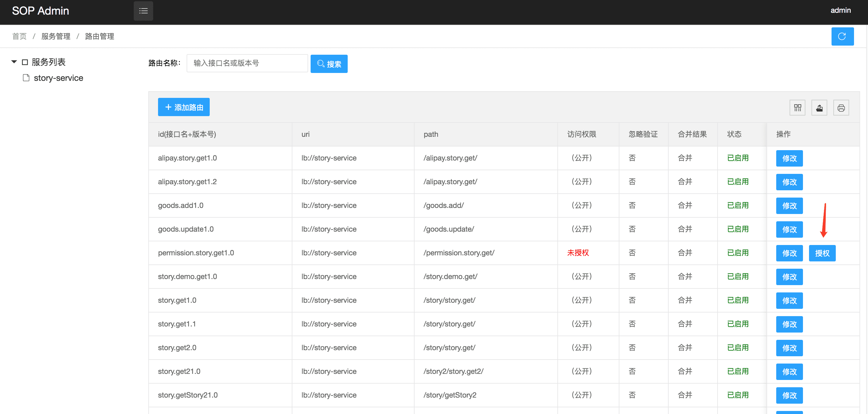868x414 pixels.
Task: Click 授权 button for permission.story.get1.0
Action: pos(822,253)
